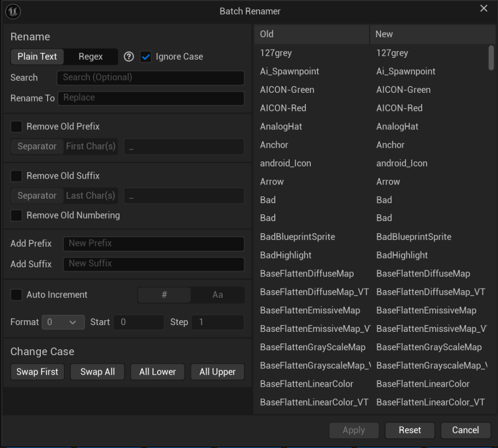Tick the Remove Old Numbering checkbox
The width and height of the screenshot is (498, 448).
17,216
